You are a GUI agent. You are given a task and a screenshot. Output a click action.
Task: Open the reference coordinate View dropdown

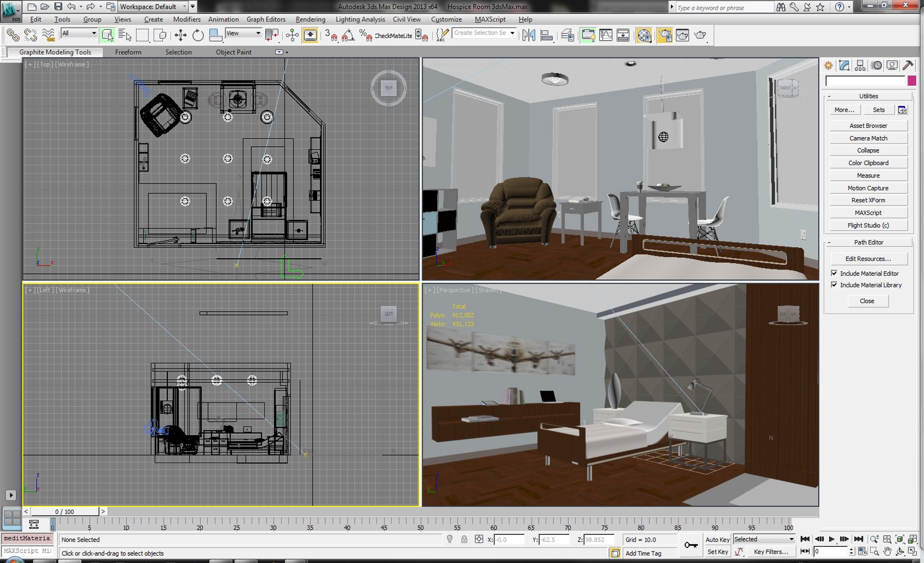click(243, 33)
